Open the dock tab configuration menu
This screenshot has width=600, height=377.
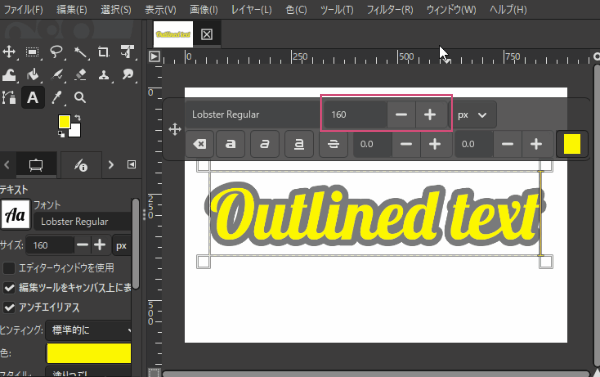click(131, 165)
